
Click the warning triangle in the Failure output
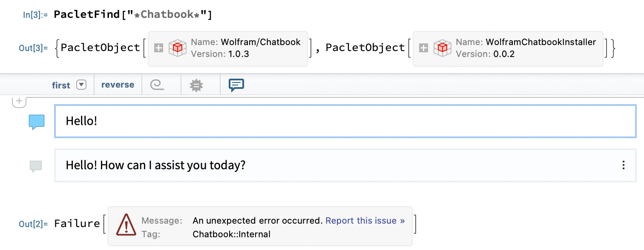126,226
